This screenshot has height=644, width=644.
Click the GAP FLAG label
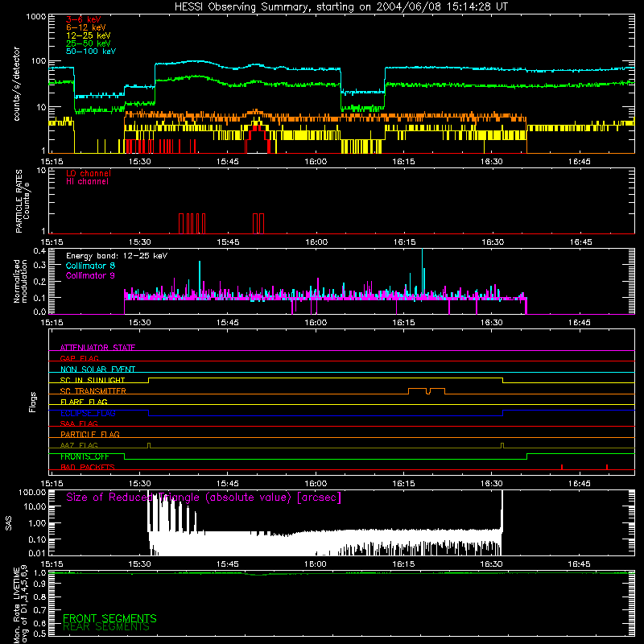coord(79,358)
